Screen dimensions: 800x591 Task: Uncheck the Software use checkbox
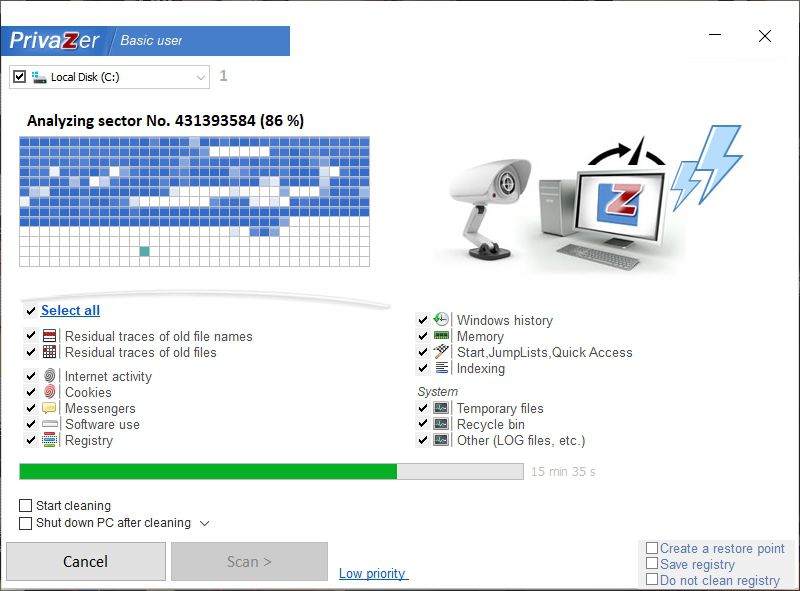(31, 424)
